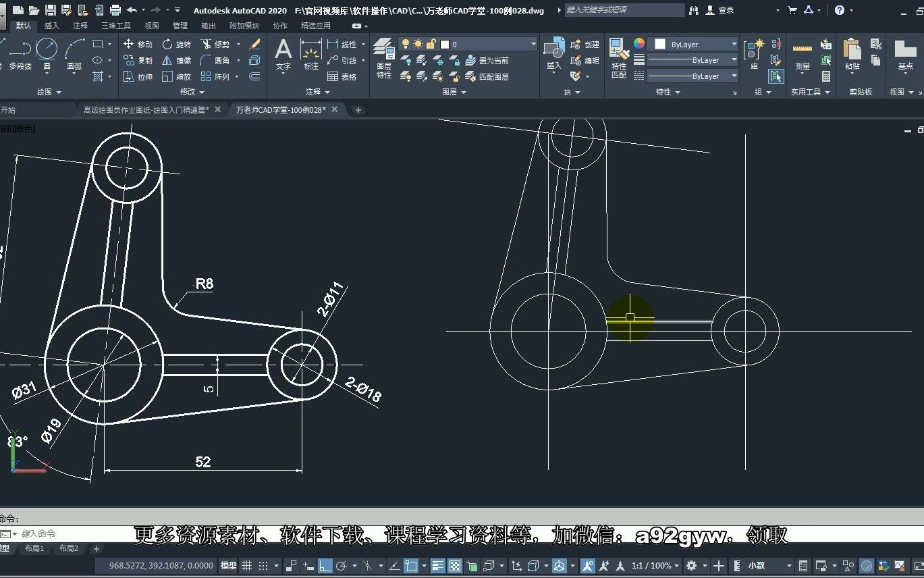Toggle the grid display in status bar
Screen dimensions: 924x578
pyautogui.click(x=247, y=566)
